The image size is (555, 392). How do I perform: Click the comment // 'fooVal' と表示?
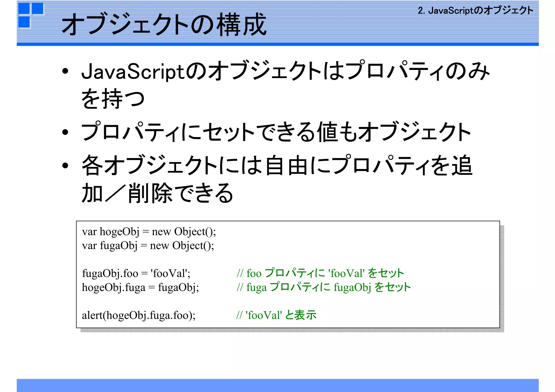pyautogui.click(x=276, y=315)
